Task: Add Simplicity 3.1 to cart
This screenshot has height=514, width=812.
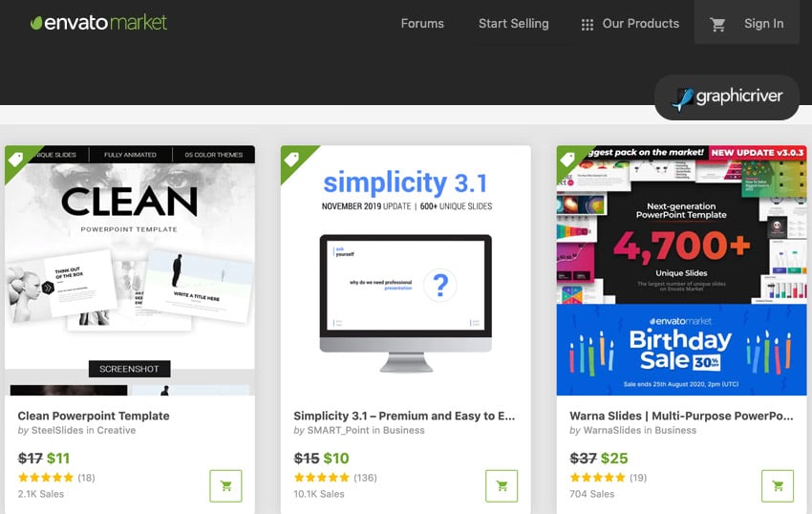Action: (x=502, y=485)
